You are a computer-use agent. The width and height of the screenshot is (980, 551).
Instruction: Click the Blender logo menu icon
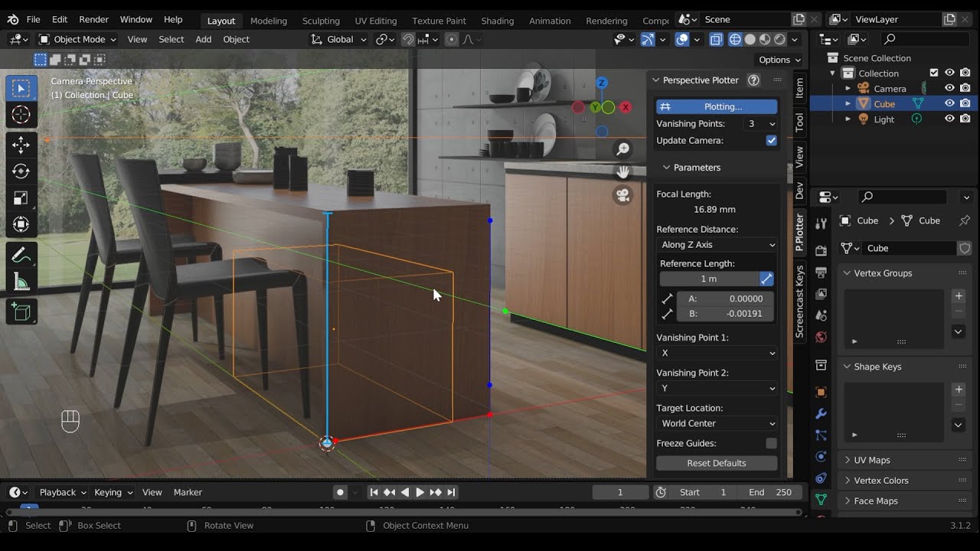click(13, 19)
